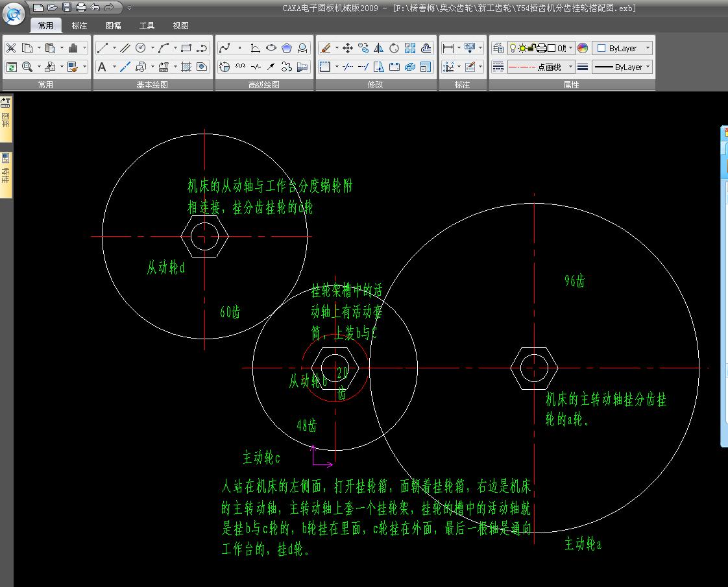Toggle layer on/off light bulb
This screenshot has width=728, height=587.
(x=513, y=48)
